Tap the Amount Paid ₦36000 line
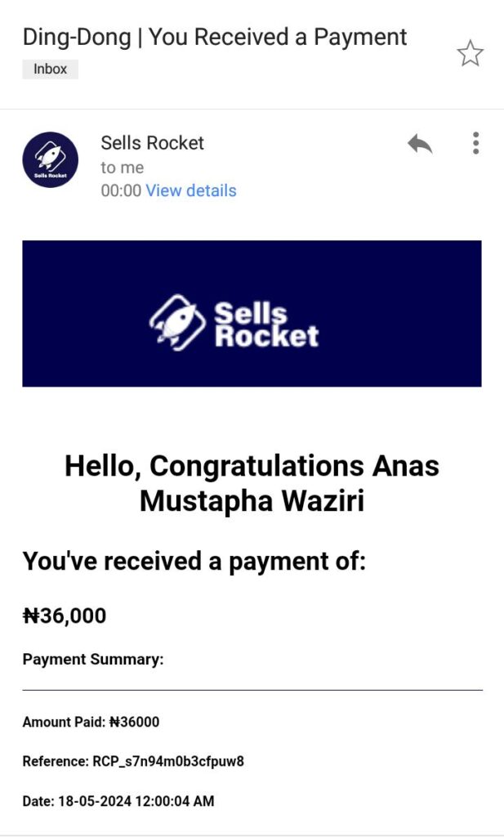The height and width of the screenshot is (837, 504). point(91,722)
